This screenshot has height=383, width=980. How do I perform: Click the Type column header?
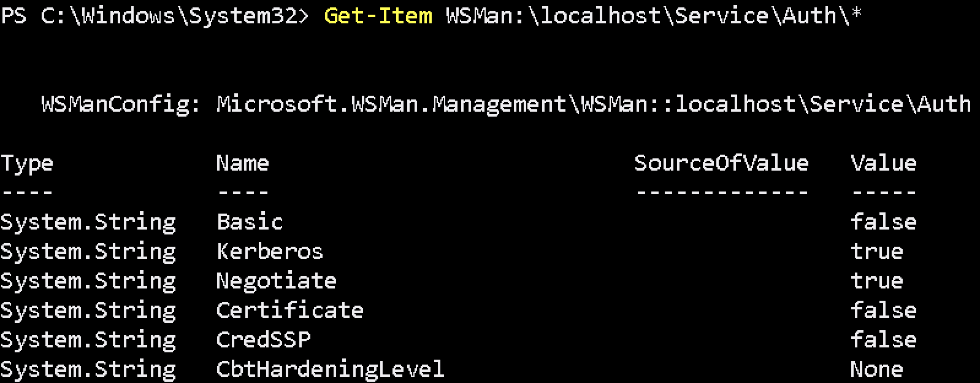pos(27,163)
